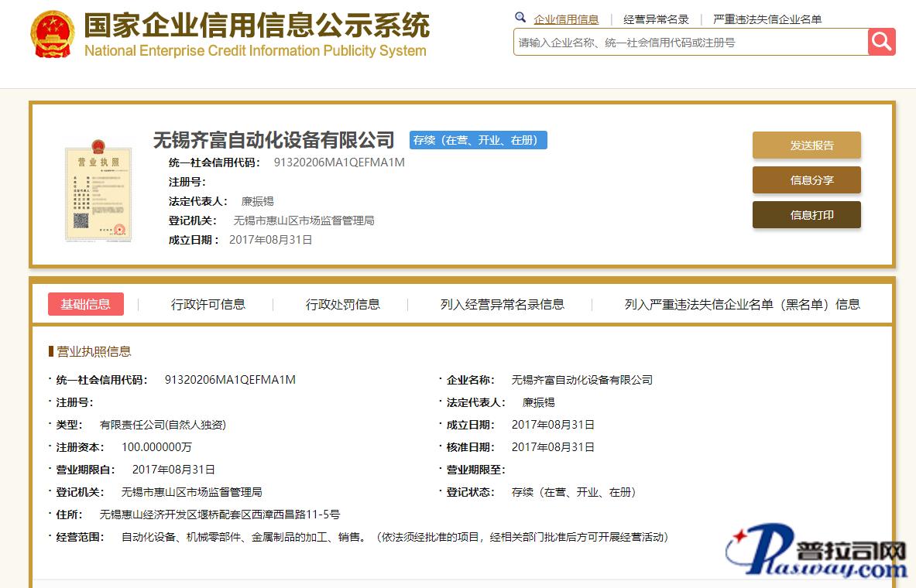Click the blue 存续 status badge
The width and height of the screenshot is (916, 588).
coord(478,140)
